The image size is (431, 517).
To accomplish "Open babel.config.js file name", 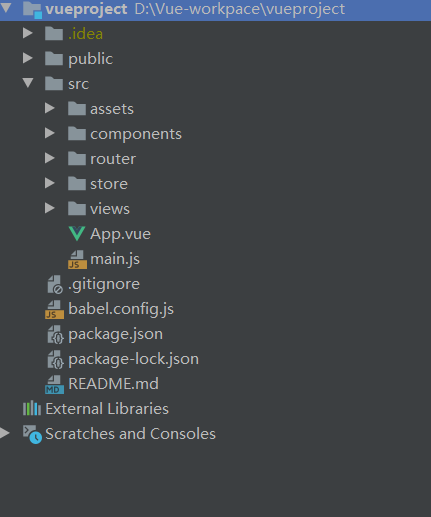I will [121, 309].
